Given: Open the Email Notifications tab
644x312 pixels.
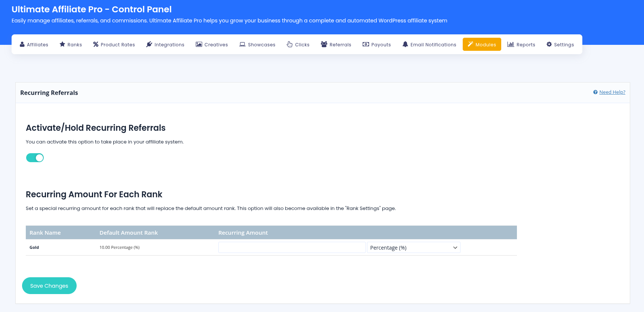Looking at the screenshot, I should tap(429, 44).
